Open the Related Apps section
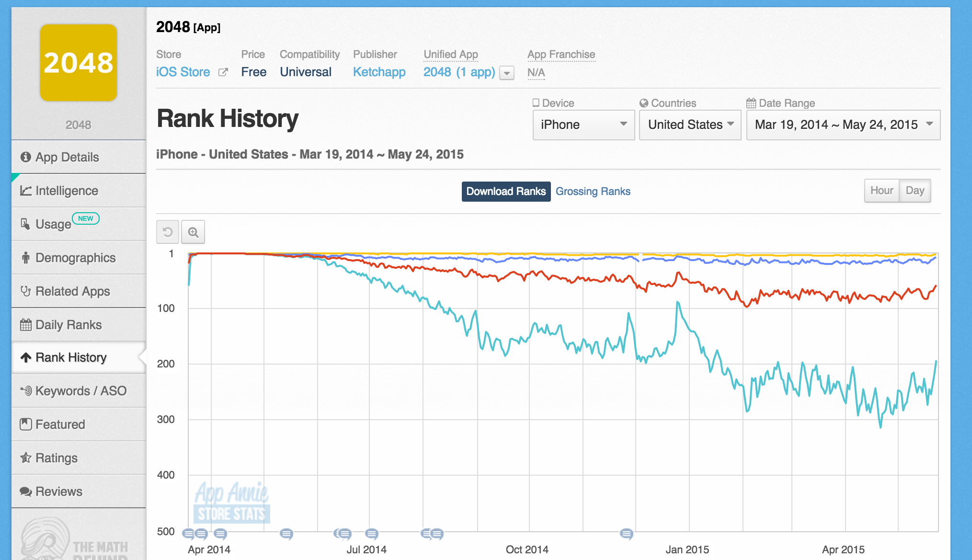This screenshot has height=560, width=972. click(72, 291)
